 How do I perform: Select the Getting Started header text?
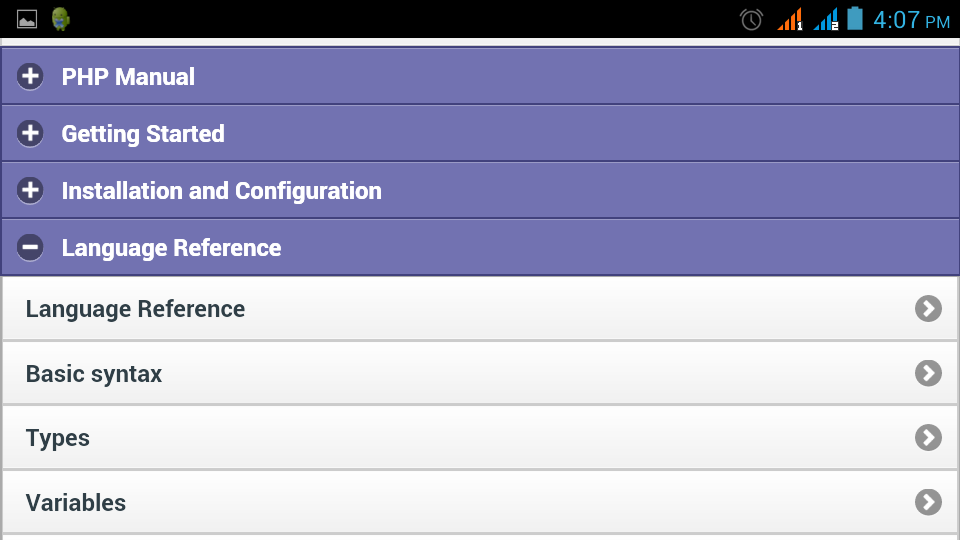[143, 134]
